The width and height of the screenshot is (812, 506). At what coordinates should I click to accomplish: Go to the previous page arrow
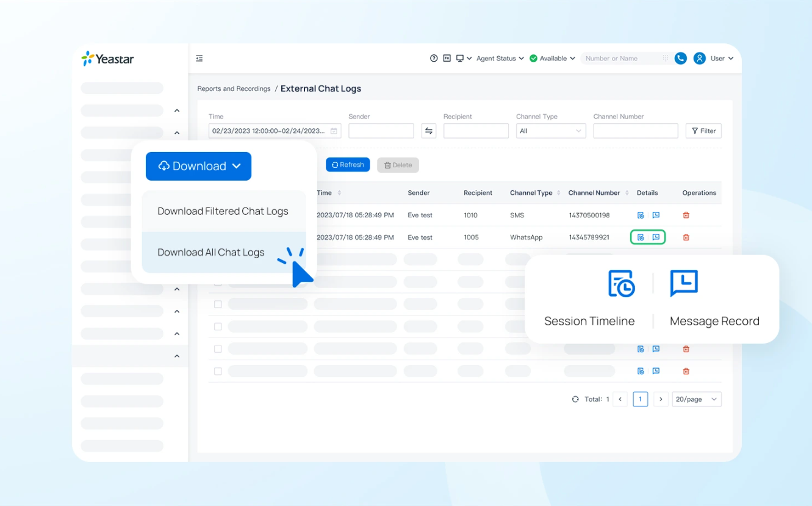coord(620,399)
